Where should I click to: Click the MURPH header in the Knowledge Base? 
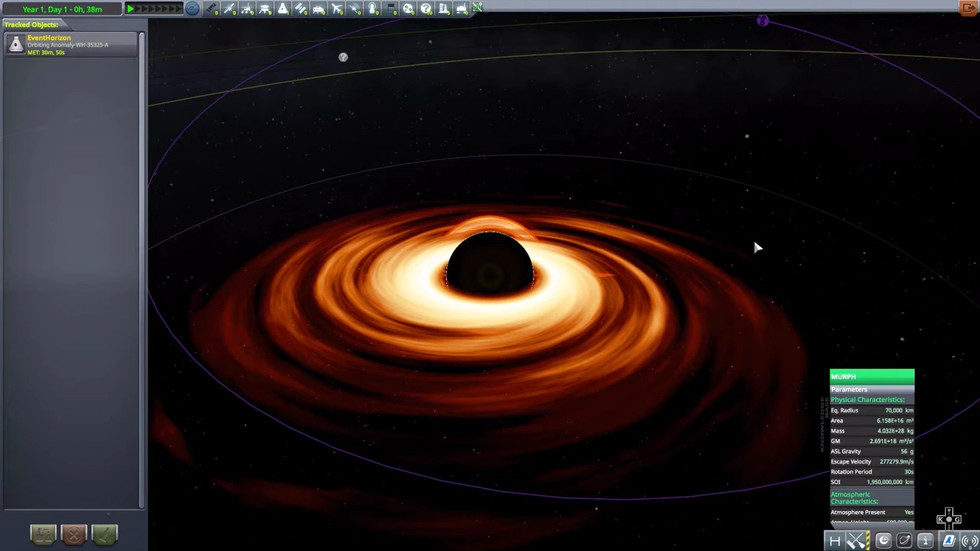[x=872, y=377]
